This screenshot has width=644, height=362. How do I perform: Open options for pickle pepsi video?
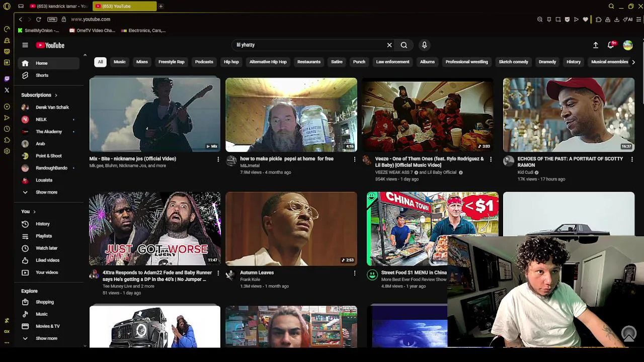(x=354, y=159)
